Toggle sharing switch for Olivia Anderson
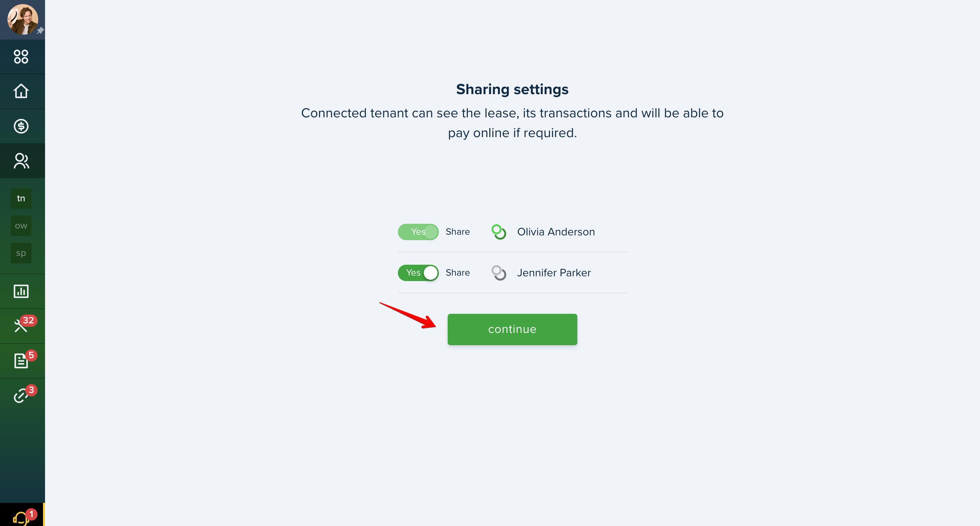Screen dimensions: 980x526 tap(418, 232)
